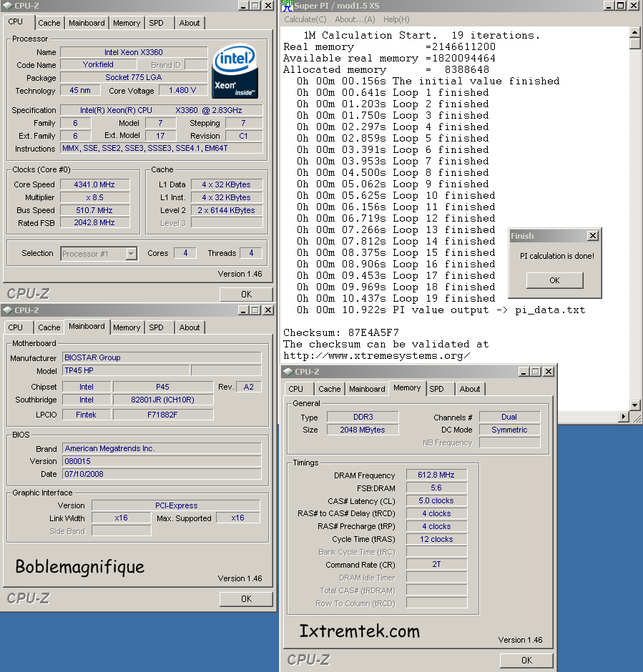This screenshot has height=672, width=643.
Task: Open the Cache tab in top CPU-Z window
Action: 49,23
